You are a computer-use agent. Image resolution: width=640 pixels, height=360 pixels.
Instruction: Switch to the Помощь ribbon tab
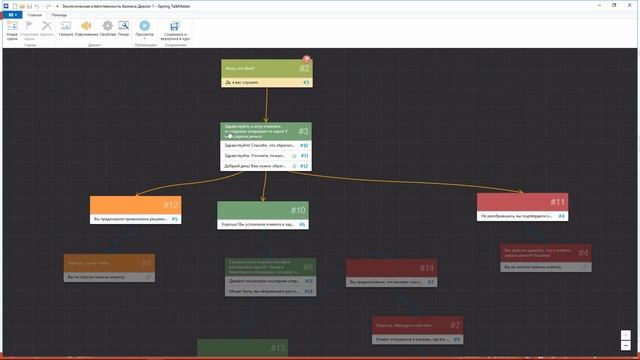pos(59,15)
